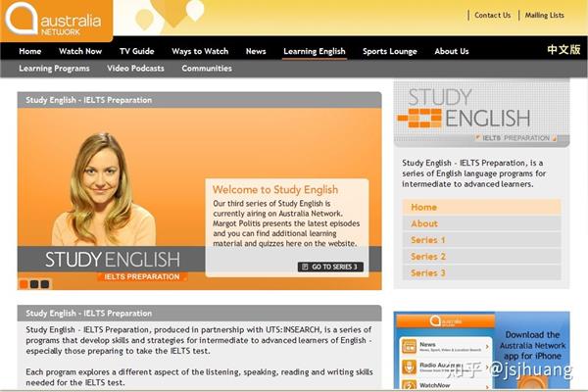The image size is (588, 392).
Task: Click the iPhone app download advertisement
Action: click(x=481, y=351)
